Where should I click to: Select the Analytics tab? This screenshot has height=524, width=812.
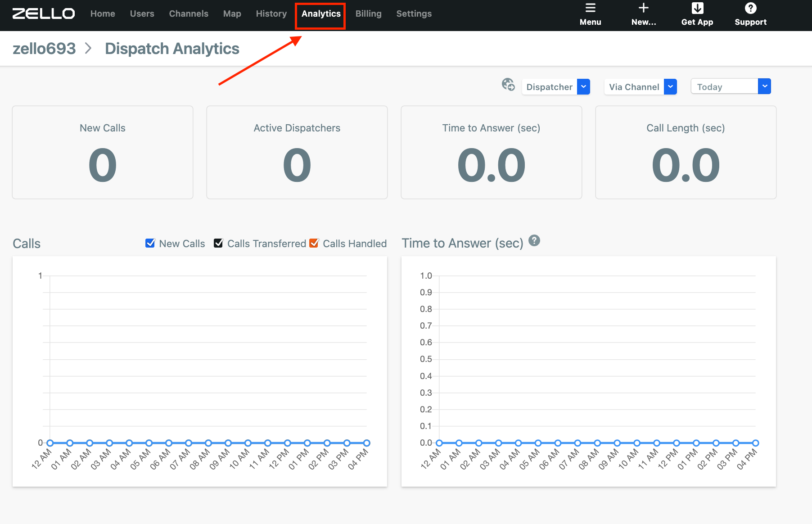tap(321, 14)
